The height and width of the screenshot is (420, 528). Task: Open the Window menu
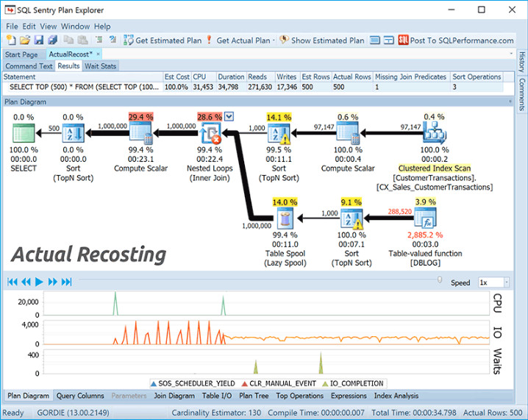click(76, 26)
